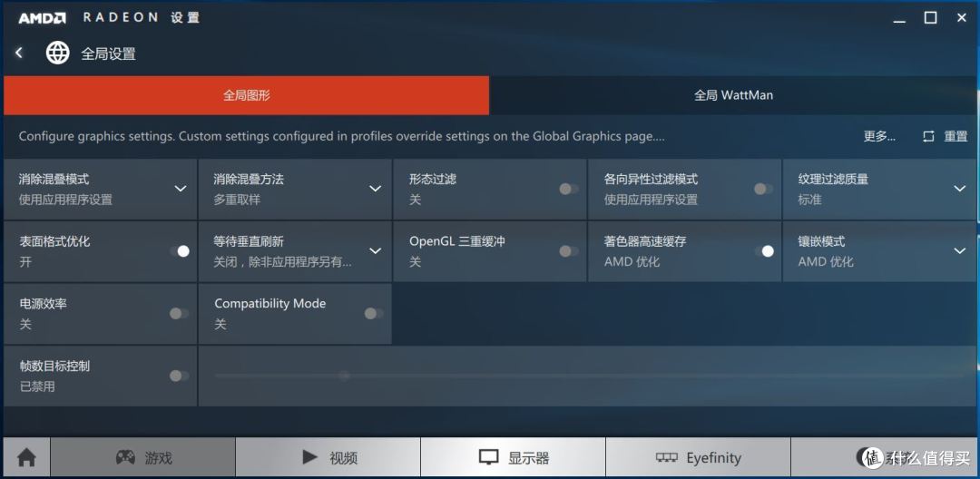Viewport: 980px width, 479px height.
Task: Expand 消除混叠方法 dropdown
Action: pos(375,189)
